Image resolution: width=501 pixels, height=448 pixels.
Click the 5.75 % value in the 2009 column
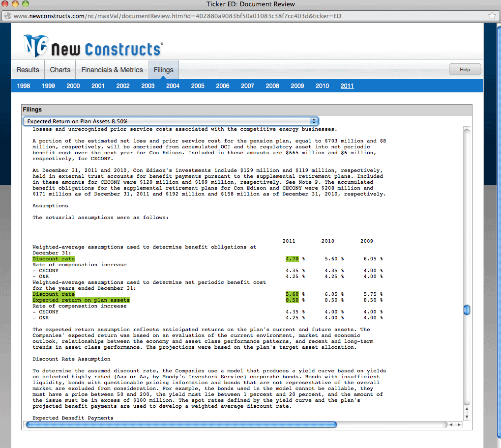[373, 294]
